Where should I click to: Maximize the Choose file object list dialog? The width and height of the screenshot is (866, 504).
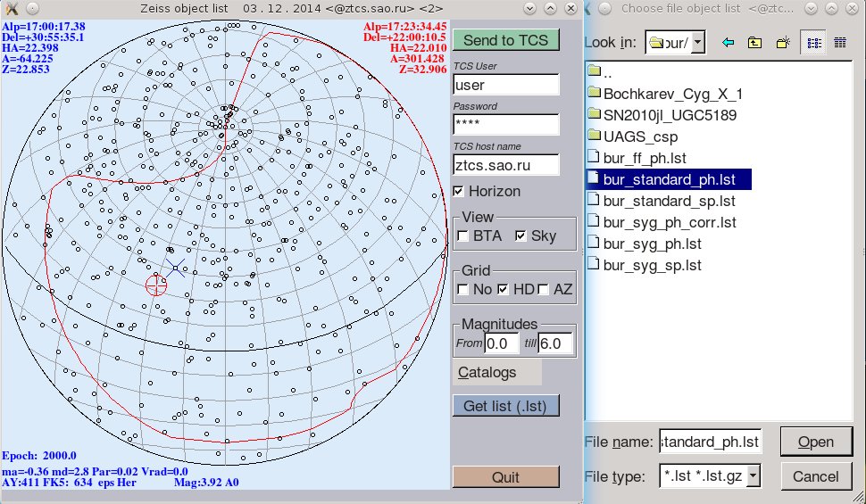832,8
